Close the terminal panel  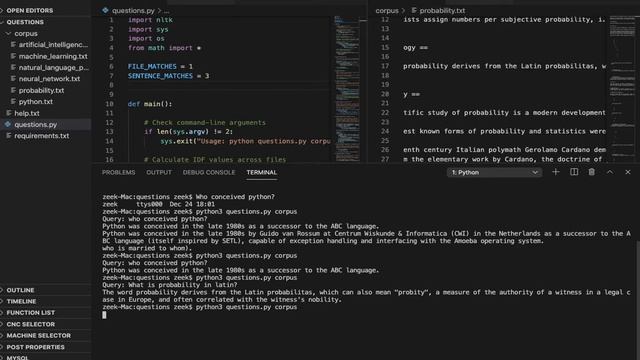point(628,172)
